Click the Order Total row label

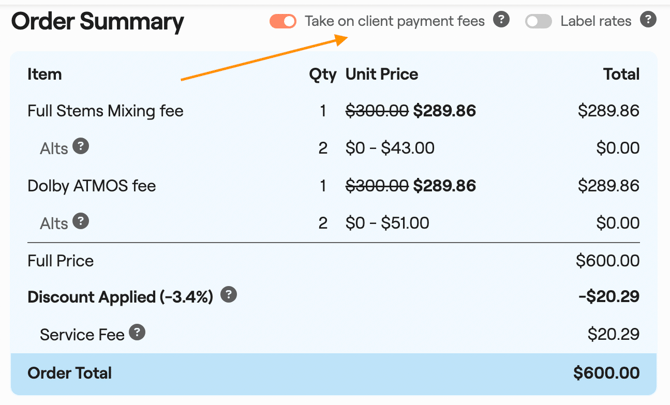pyautogui.click(x=70, y=373)
